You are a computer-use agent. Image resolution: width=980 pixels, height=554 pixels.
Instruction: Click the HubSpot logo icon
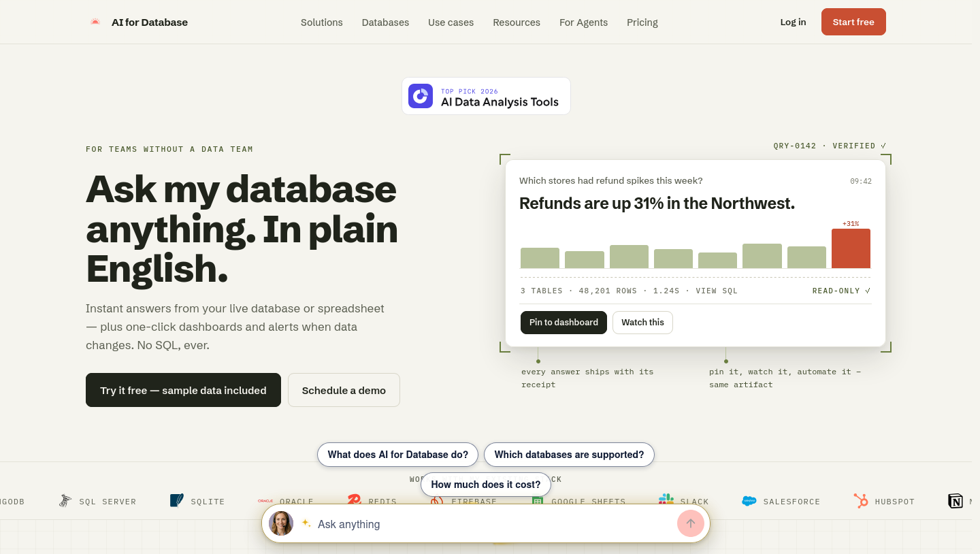(861, 501)
